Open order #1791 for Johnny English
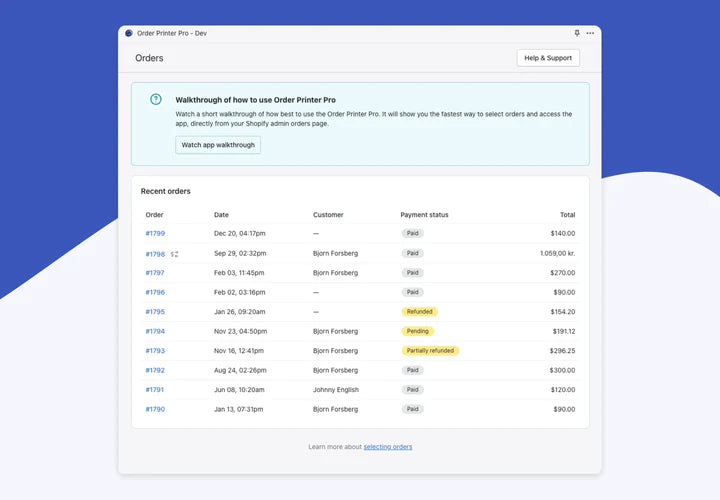Viewport: 720px width, 500px height. click(x=155, y=390)
